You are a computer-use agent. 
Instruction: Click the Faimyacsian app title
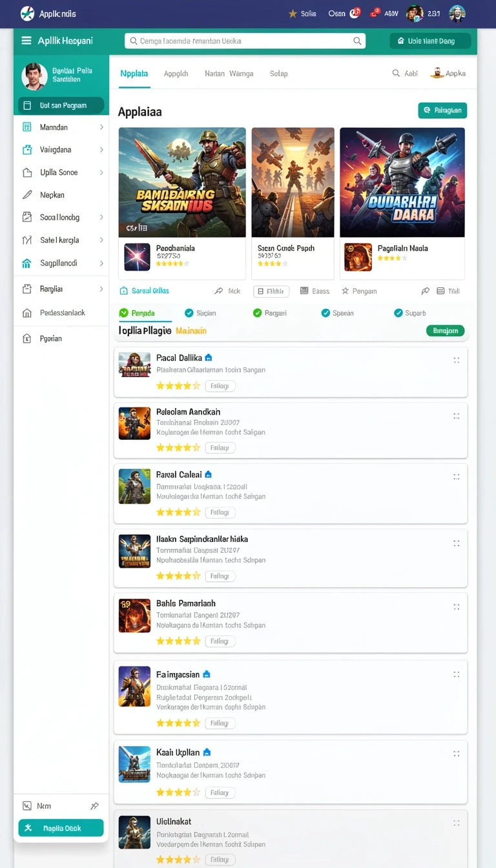point(178,674)
